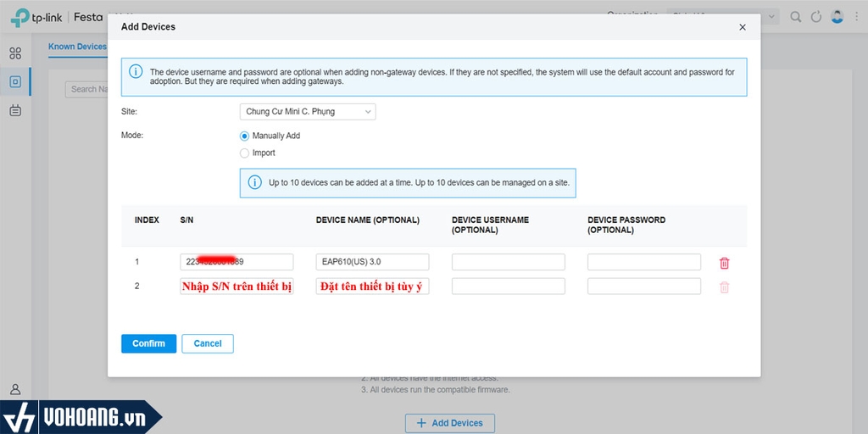Screen dimensions: 868x434
Task: Open the Organization dropdown in header
Action: point(723,16)
